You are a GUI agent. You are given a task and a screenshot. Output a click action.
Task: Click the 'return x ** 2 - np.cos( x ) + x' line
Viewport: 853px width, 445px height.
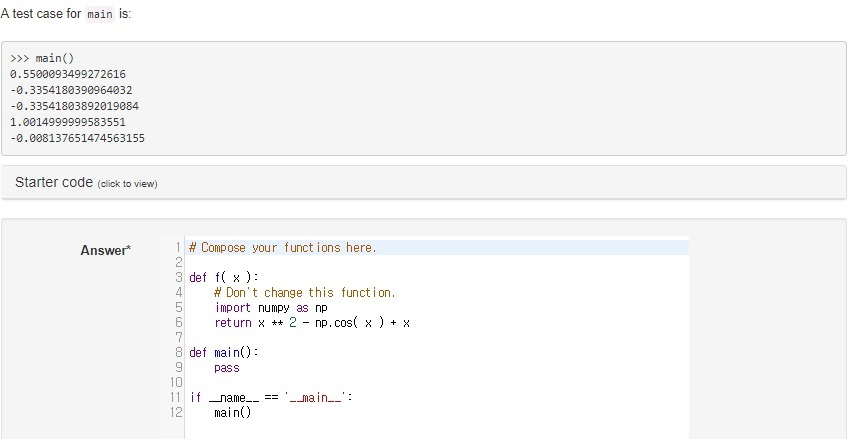tap(312, 323)
